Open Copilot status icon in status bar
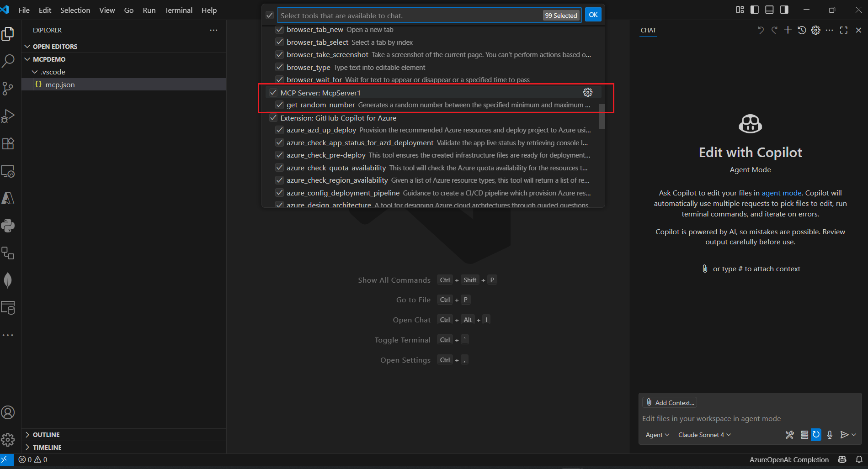This screenshot has width=868, height=469. click(x=842, y=459)
